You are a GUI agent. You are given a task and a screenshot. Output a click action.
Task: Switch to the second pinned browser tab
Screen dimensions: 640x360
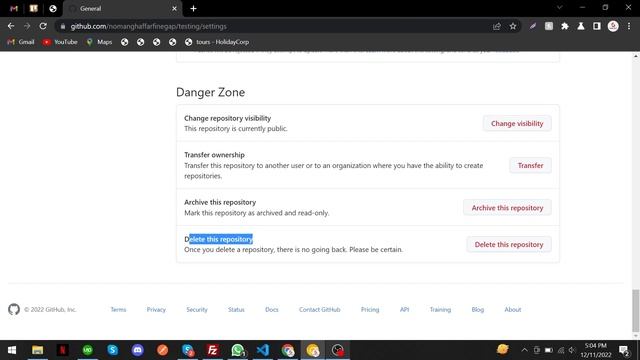(33, 8)
